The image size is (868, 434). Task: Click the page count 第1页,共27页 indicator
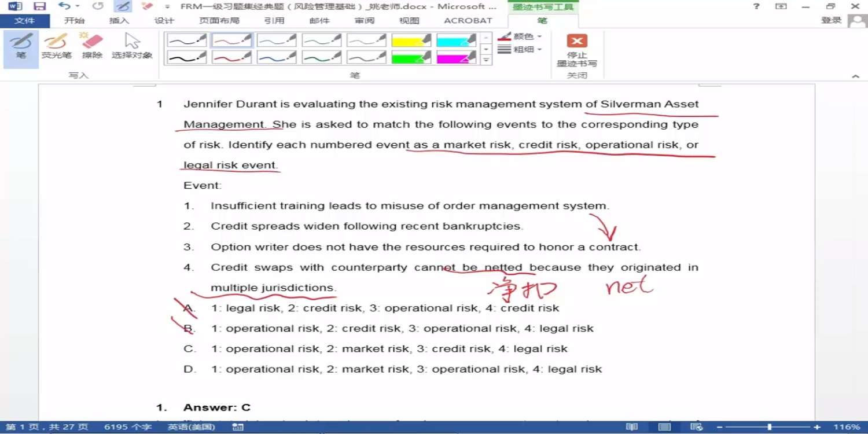pyautogui.click(x=47, y=427)
